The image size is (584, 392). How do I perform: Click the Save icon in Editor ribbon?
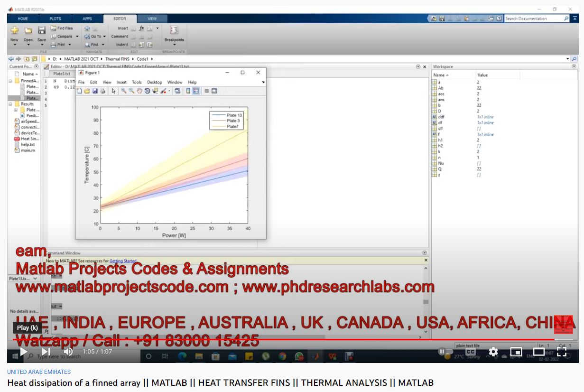coord(42,33)
